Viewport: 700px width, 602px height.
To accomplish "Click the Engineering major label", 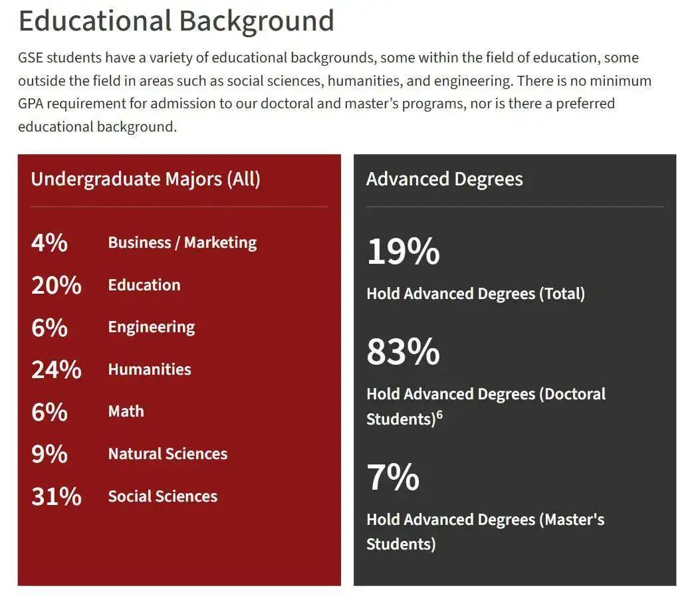I will [x=152, y=327].
